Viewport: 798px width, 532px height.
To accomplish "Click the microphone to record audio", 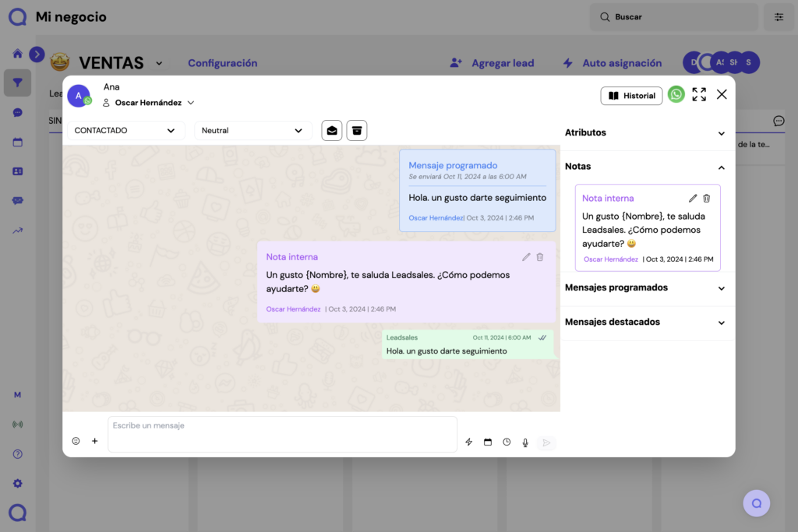I will click(525, 442).
